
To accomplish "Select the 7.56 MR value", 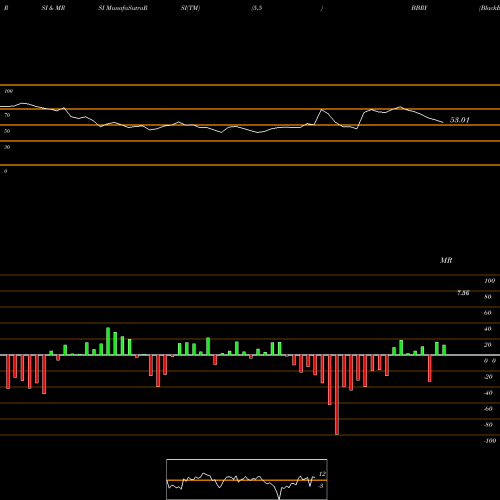I will [x=463, y=293].
